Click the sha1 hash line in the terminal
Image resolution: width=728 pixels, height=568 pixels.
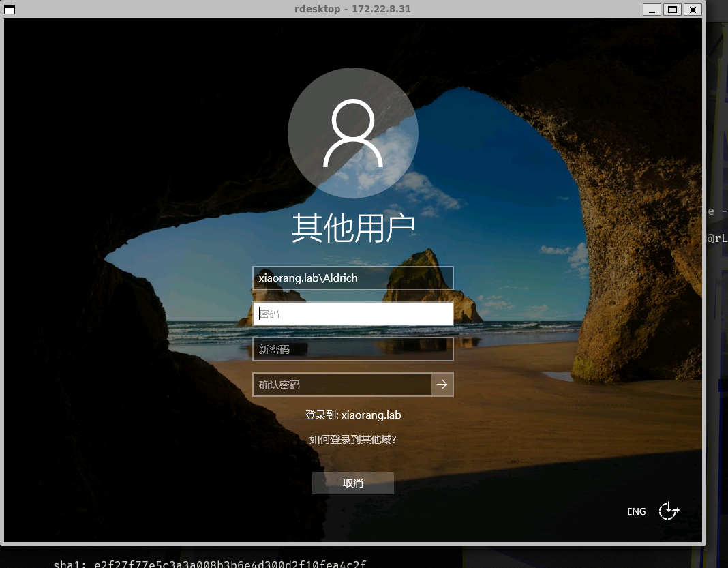click(x=210, y=564)
